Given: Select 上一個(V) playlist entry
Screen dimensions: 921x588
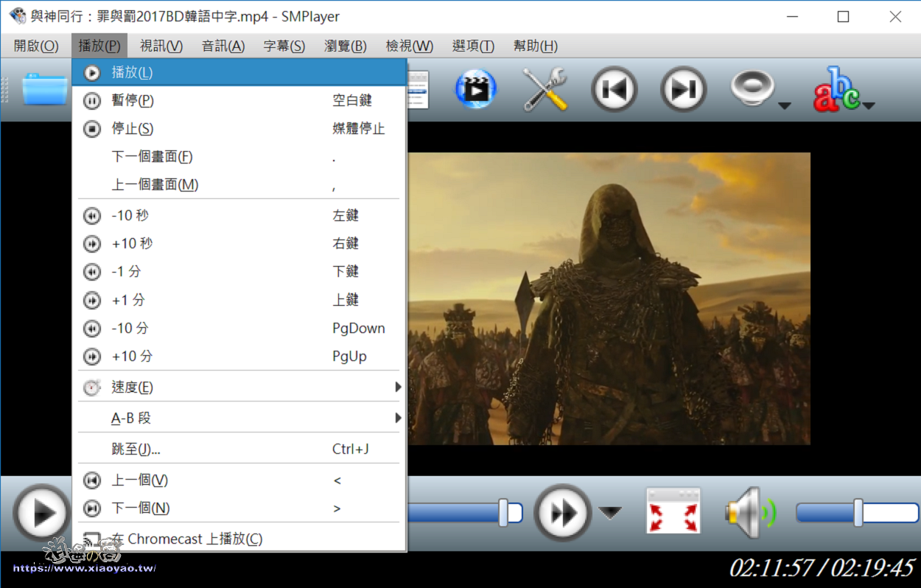Looking at the screenshot, I should coord(239,480).
